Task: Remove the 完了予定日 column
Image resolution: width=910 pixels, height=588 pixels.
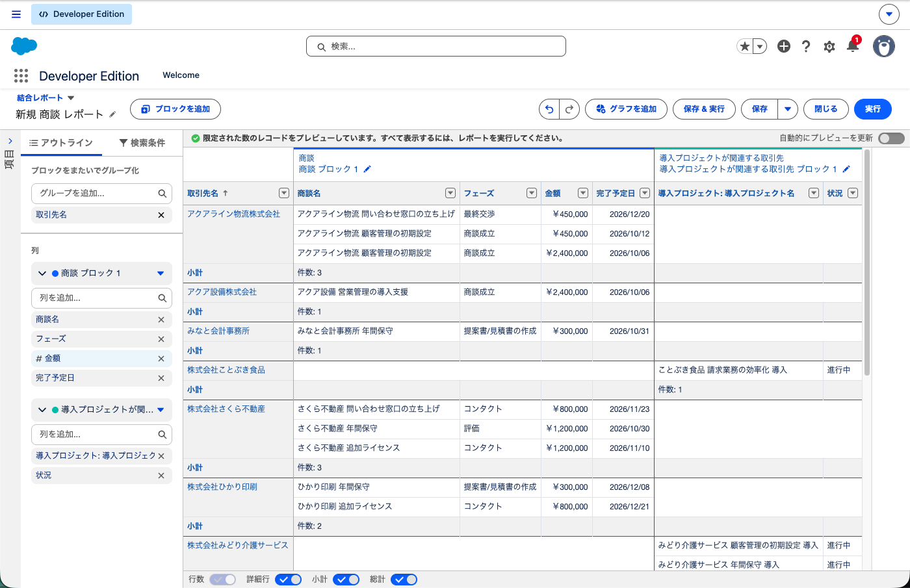Action: point(161,378)
